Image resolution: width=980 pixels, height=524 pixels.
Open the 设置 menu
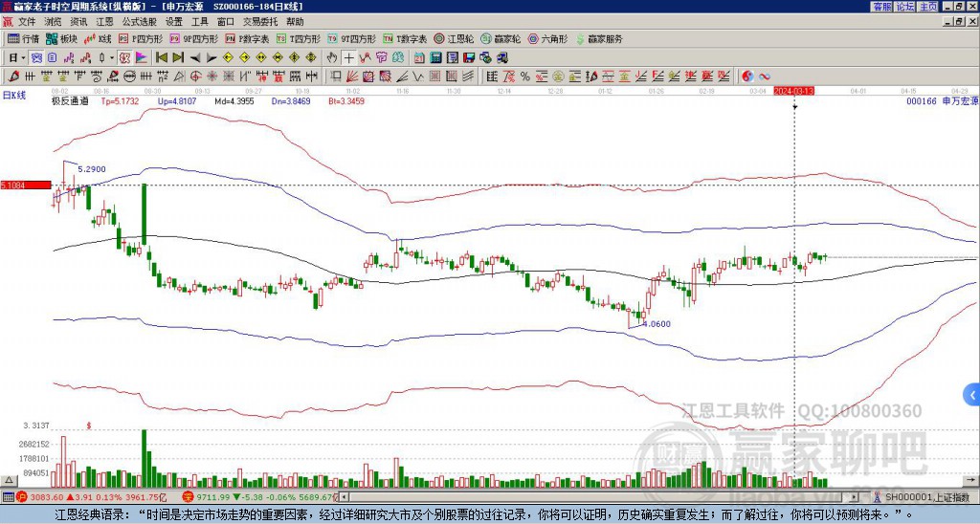coord(174,22)
